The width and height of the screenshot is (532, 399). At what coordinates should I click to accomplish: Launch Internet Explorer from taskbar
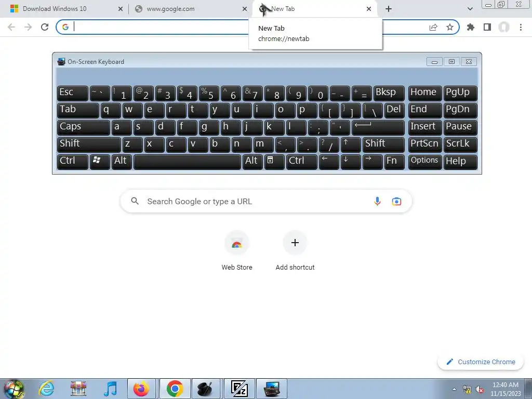pos(46,389)
